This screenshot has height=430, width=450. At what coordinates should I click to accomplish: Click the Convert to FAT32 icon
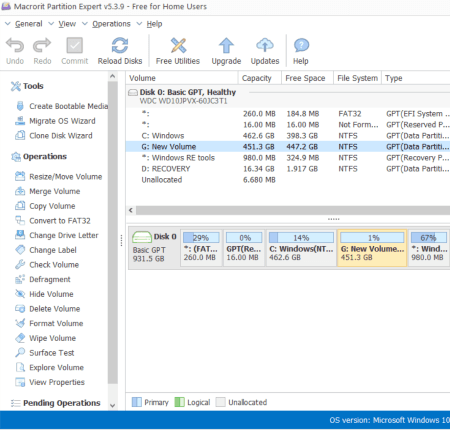[x=20, y=220]
